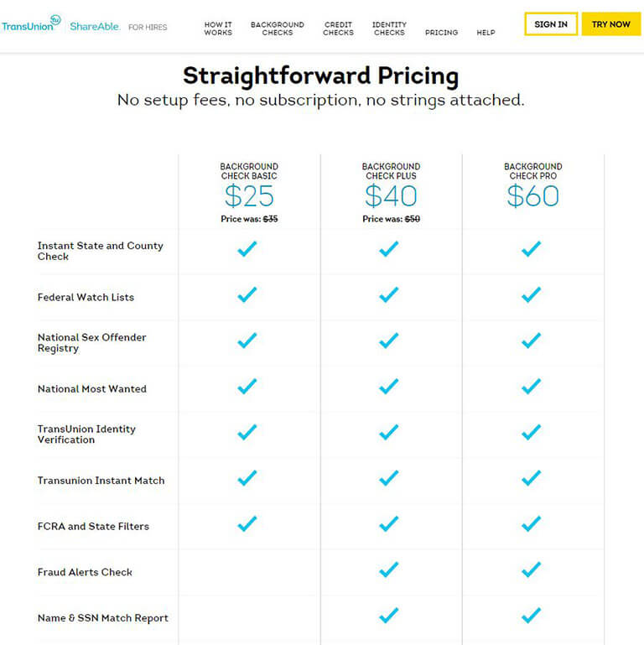Click Basic checkmark for Federal Watch Lists
Image resolution: width=644 pixels, height=645 pixels.
pos(247,294)
